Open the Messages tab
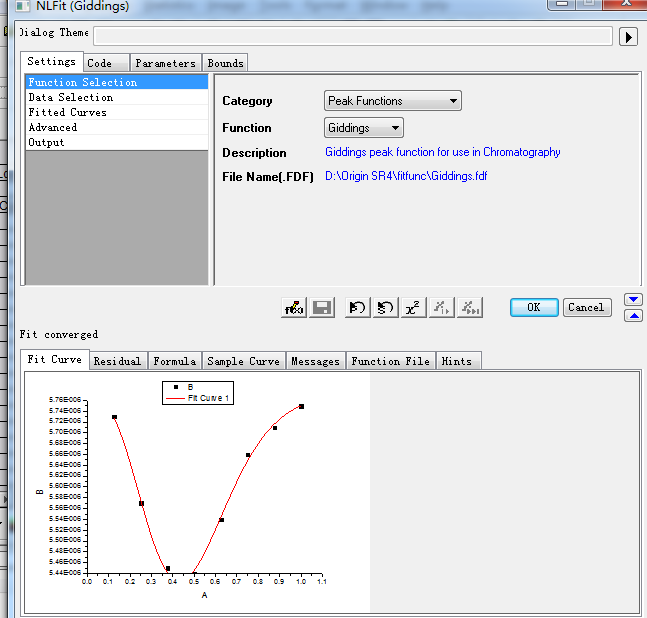This screenshot has height=618, width=647. click(x=316, y=361)
